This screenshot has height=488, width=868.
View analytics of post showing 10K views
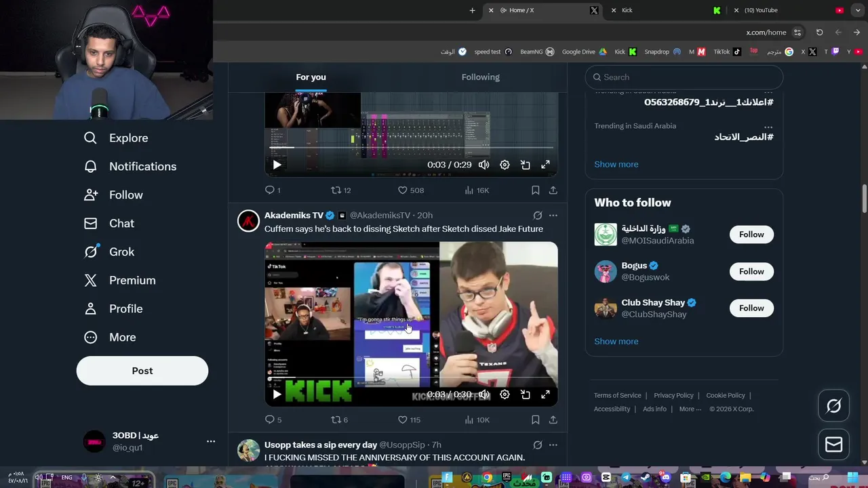[477, 420]
